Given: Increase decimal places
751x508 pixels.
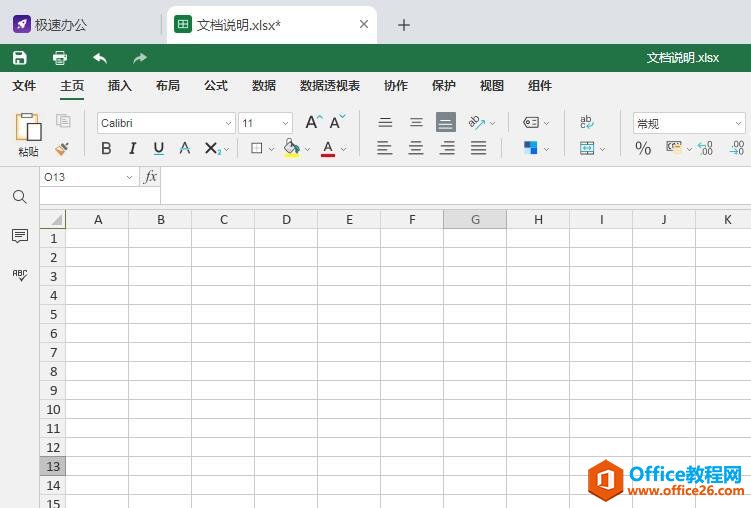Looking at the screenshot, I should [x=737, y=148].
